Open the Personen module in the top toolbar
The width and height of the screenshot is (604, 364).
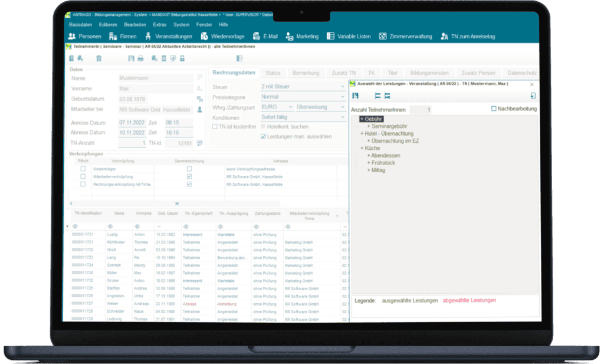[85, 37]
